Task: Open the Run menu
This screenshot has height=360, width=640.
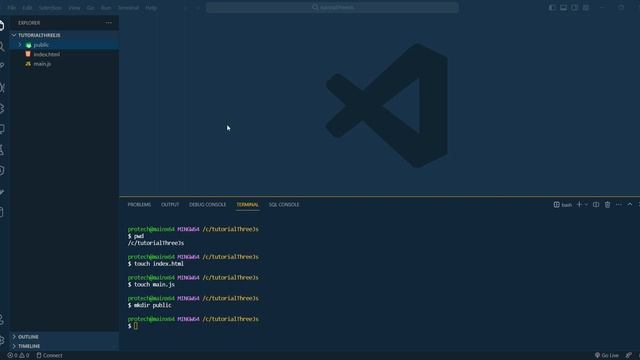Action: click(x=106, y=8)
